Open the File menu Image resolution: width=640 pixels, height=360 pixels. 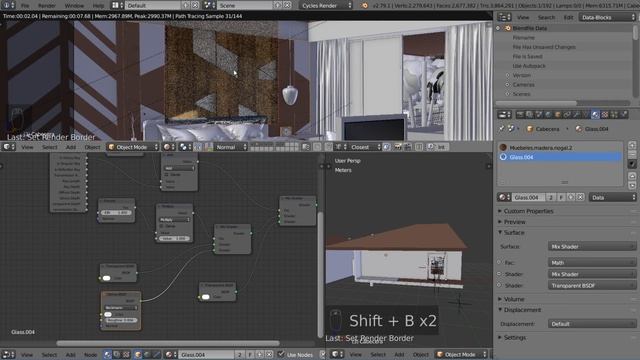pyautogui.click(x=25, y=6)
